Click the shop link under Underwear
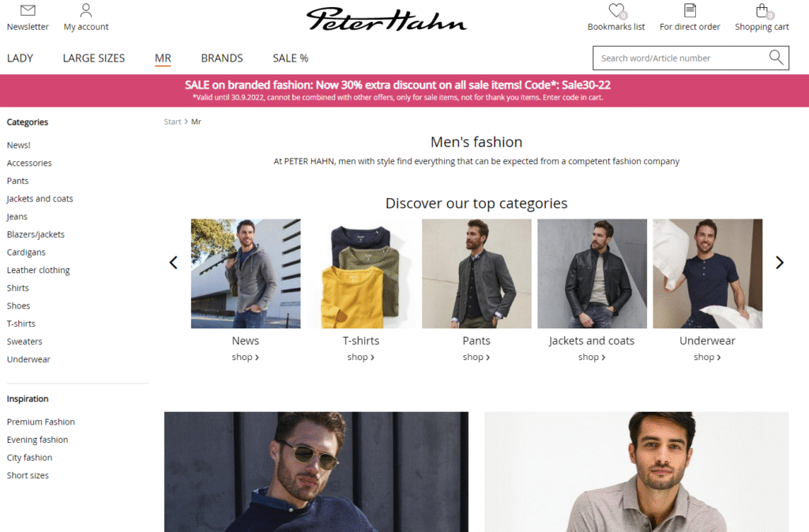This screenshot has width=809, height=532. point(707,357)
